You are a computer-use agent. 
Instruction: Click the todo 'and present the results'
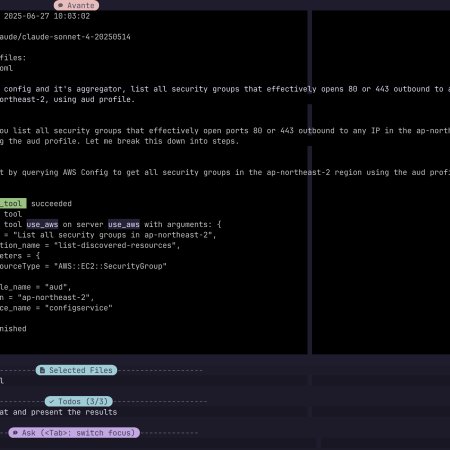[x=65, y=412]
